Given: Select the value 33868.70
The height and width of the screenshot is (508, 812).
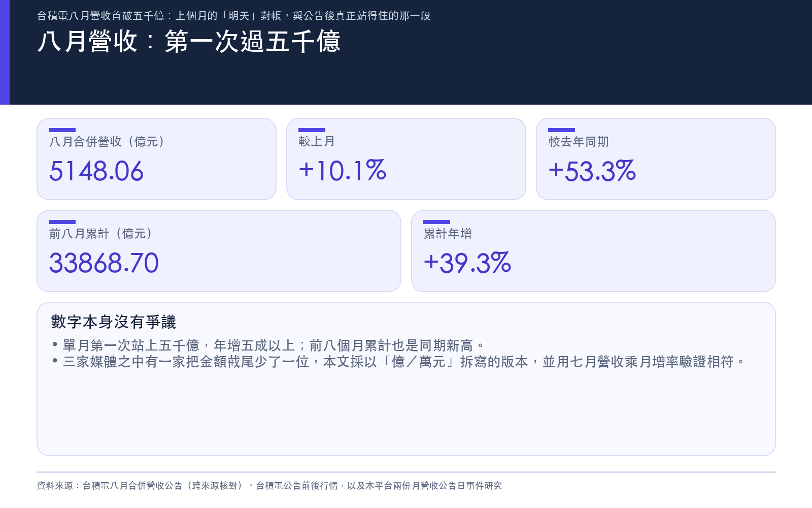Looking at the screenshot, I should [x=104, y=263].
